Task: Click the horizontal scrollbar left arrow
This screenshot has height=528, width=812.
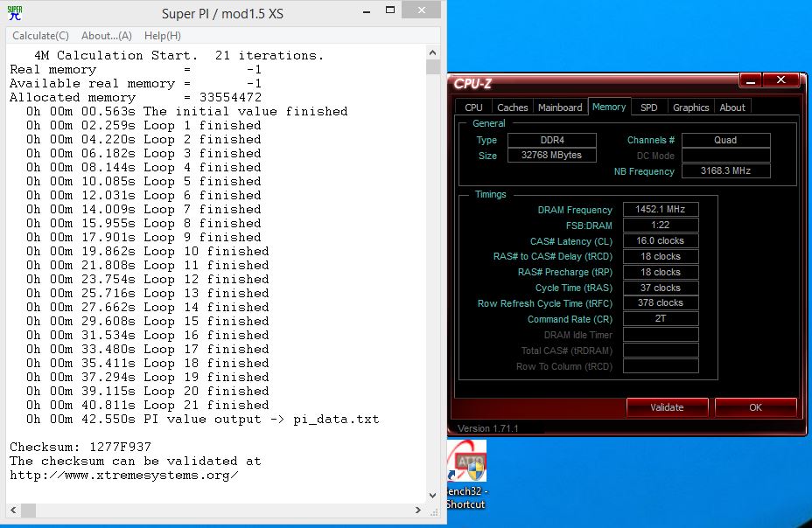Action: 13,511
